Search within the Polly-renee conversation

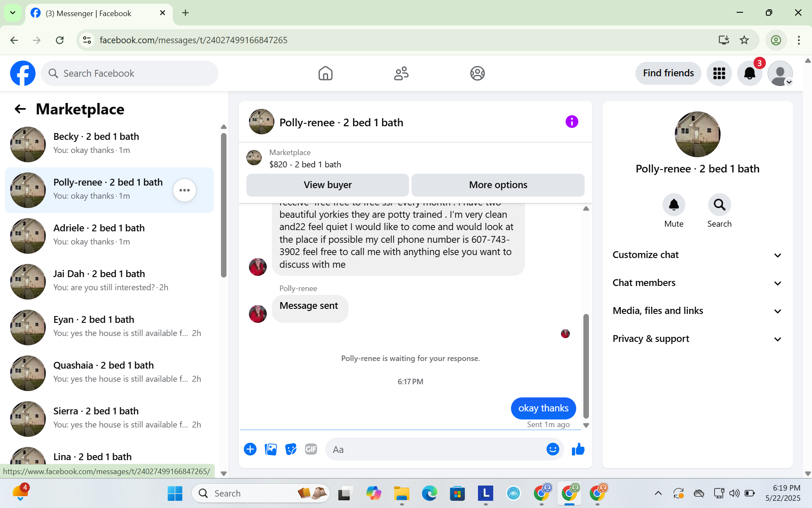pos(719,205)
